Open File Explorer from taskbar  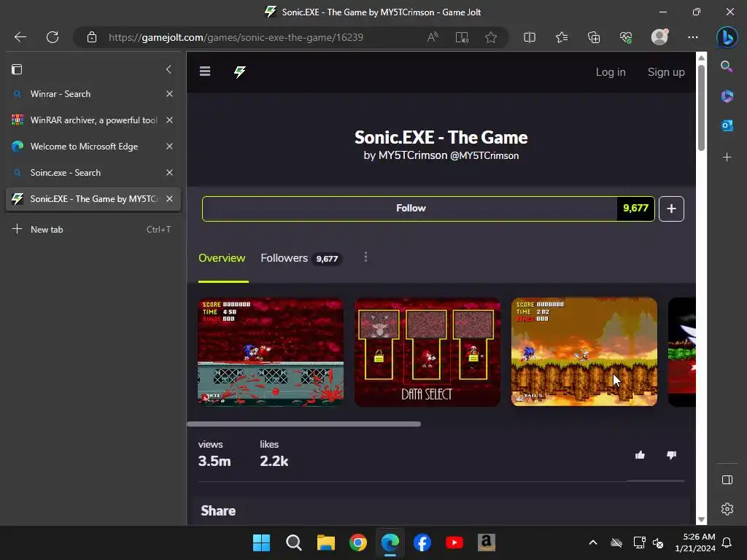coord(326,542)
